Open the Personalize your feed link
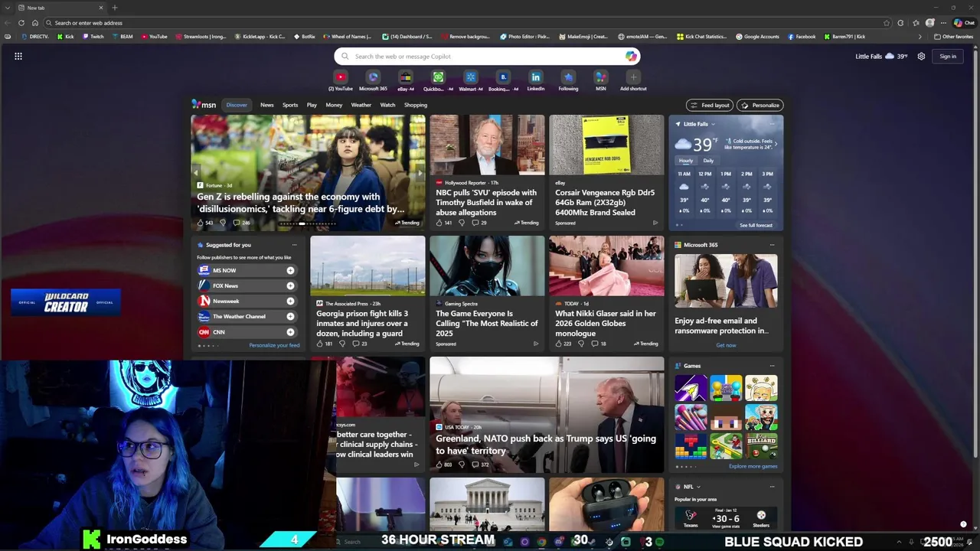 pyautogui.click(x=274, y=345)
